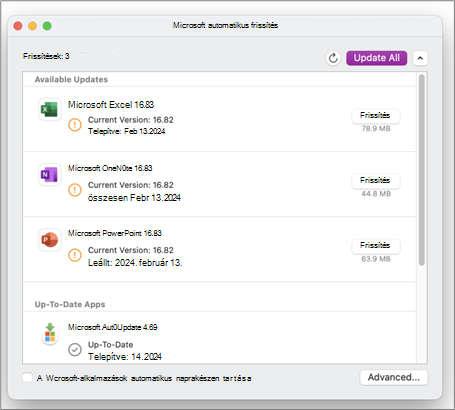Screen dimensions: 455x410
Task: Click Frissítés button for Microsoft OneNote
Action: point(376,181)
